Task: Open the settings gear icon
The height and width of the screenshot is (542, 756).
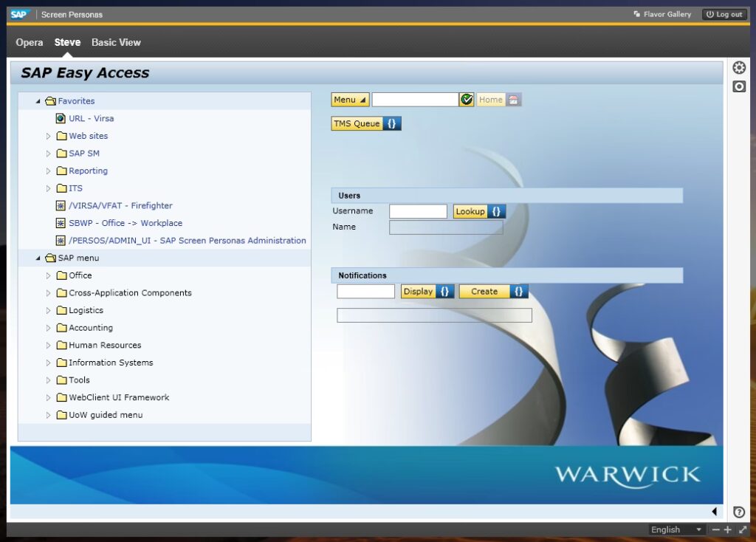Action: (739, 68)
